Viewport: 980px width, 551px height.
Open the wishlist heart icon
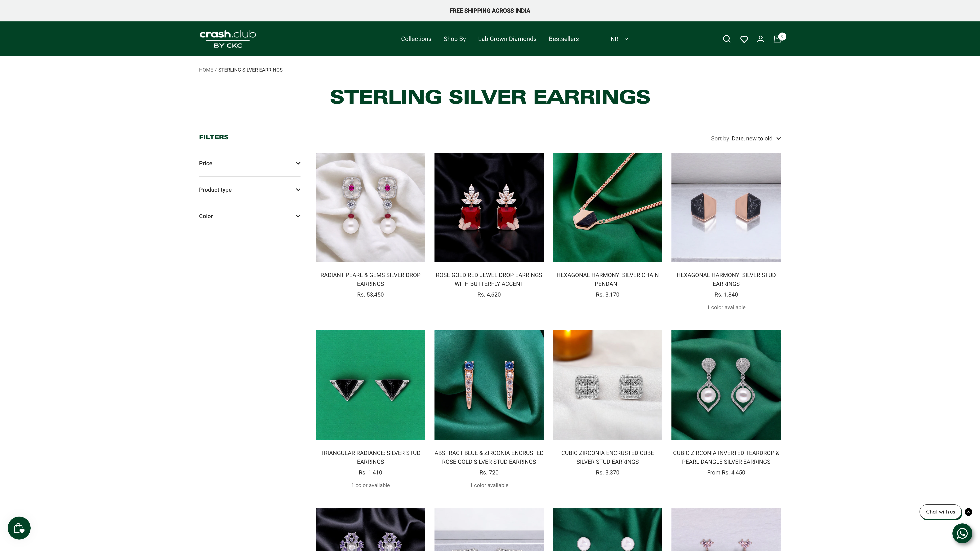(744, 39)
